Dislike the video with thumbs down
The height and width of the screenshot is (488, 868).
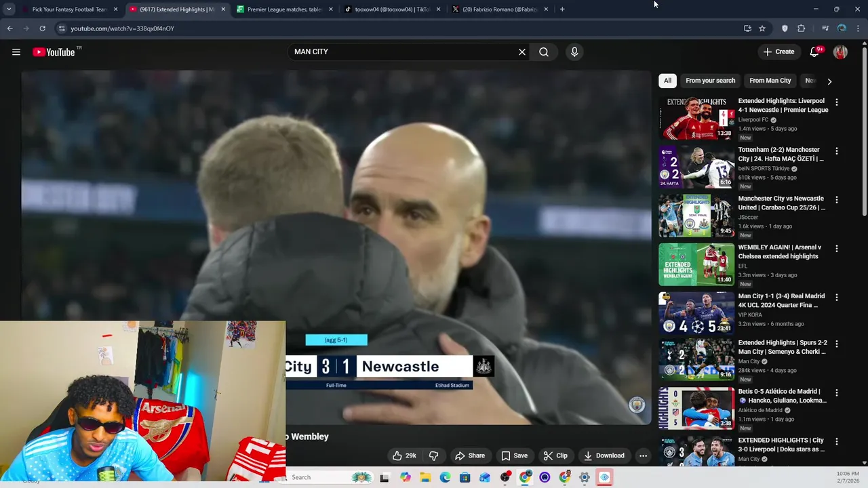(434, 455)
